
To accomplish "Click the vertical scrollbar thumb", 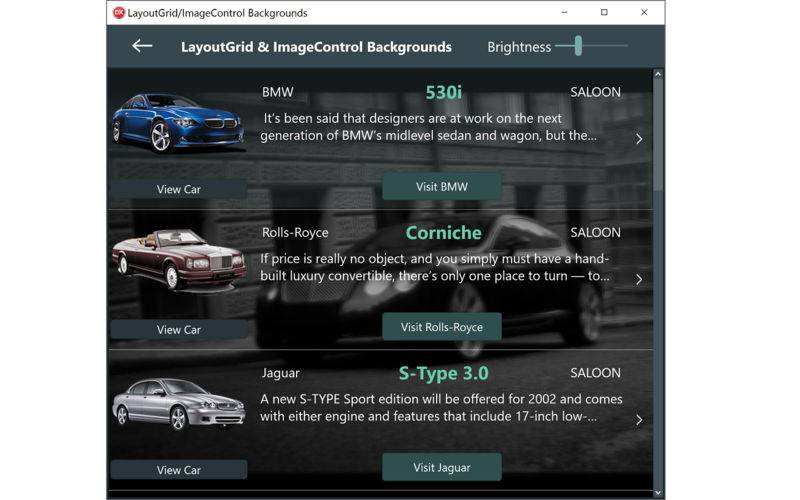I will (658, 135).
